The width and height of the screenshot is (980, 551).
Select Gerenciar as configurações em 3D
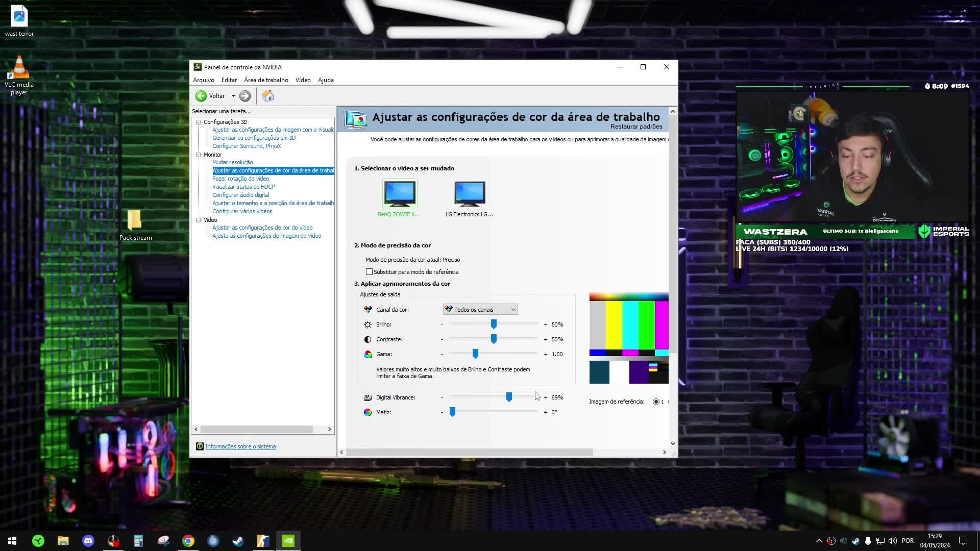point(254,138)
